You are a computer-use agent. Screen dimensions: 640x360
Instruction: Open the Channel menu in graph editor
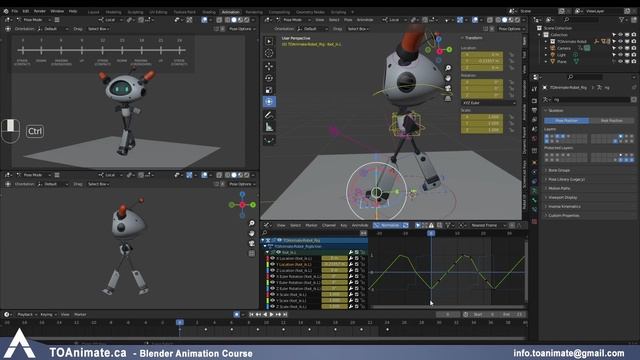point(329,225)
